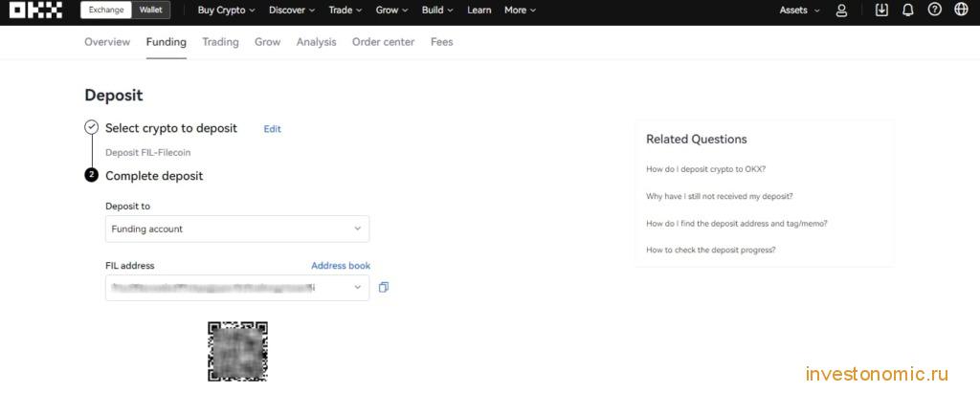Expand the Grow dropdown in top bar

[x=391, y=10]
